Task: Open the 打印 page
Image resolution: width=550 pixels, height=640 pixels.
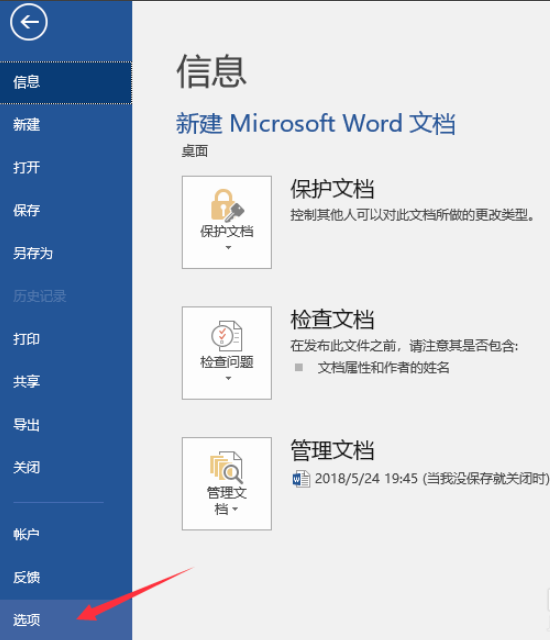Action: (x=66, y=339)
